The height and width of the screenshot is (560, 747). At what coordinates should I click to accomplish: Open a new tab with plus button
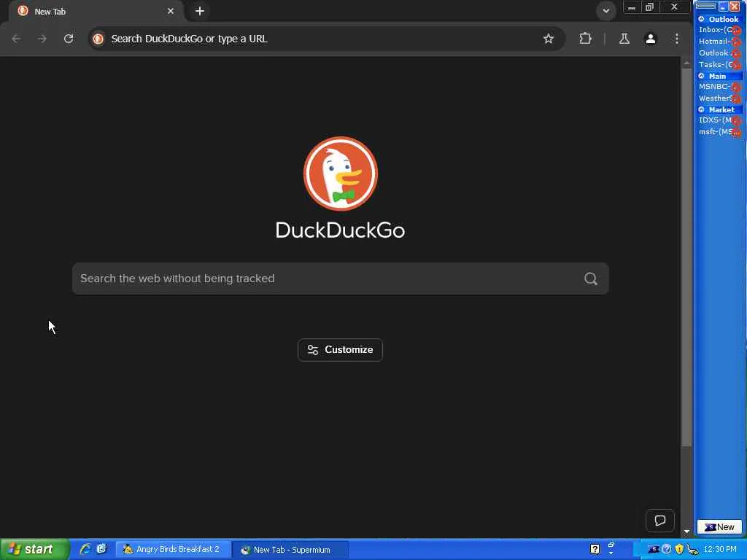pyautogui.click(x=200, y=11)
